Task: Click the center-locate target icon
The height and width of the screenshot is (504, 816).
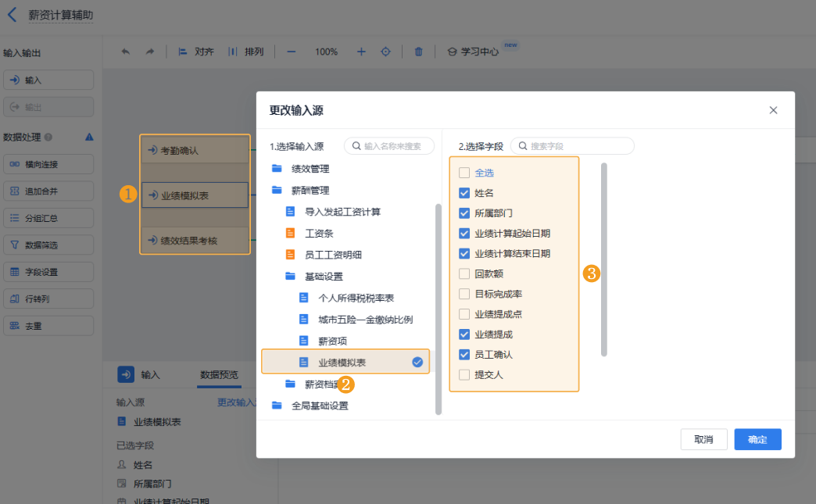Action: [x=385, y=52]
